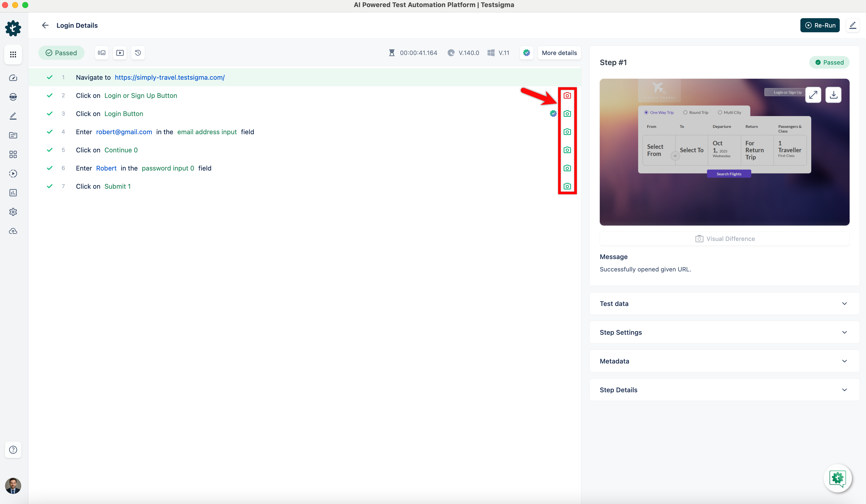Select the pencil test-development icon
The image size is (866, 504).
[x=13, y=116]
